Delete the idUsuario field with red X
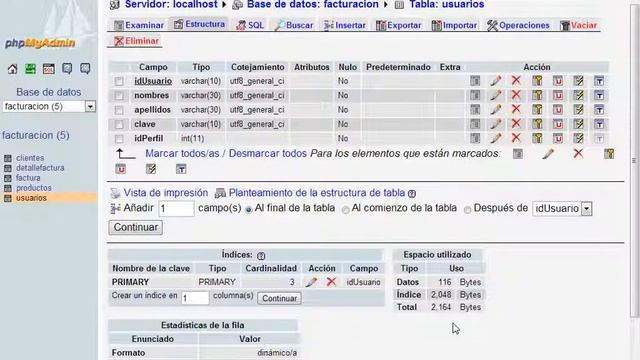 (x=516, y=80)
